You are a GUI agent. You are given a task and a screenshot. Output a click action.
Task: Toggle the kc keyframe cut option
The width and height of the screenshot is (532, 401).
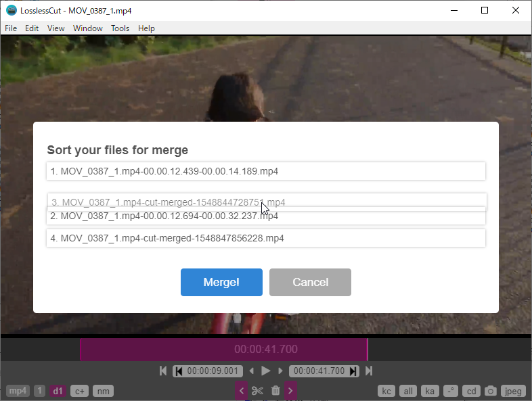pos(386,391)
